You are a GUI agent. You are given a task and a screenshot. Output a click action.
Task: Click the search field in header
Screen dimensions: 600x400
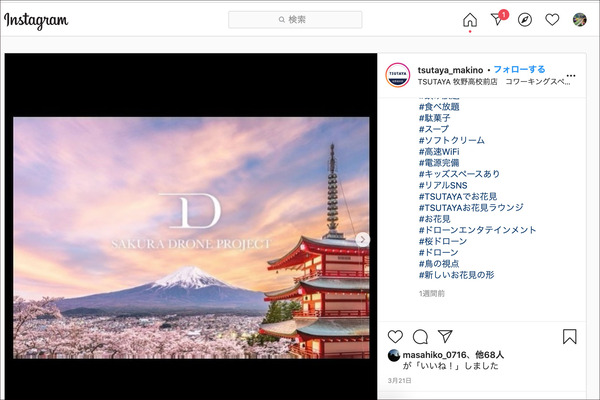(x=295, y=20)
